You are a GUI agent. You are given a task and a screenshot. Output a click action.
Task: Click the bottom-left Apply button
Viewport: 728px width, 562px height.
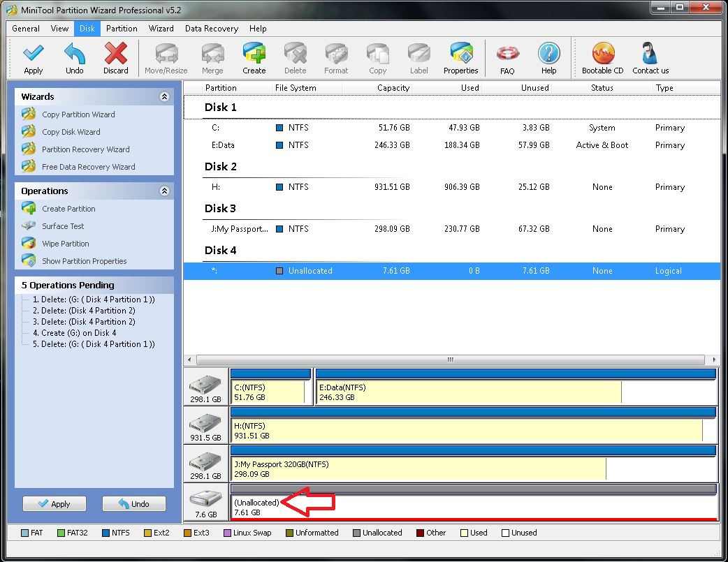(x=54, y=503)
